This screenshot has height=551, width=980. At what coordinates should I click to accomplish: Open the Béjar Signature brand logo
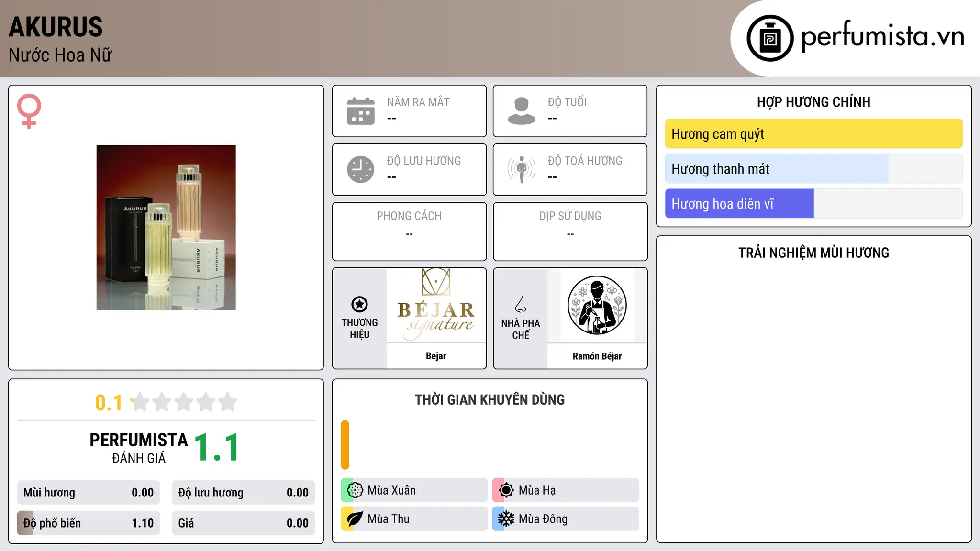pos(436,305)
